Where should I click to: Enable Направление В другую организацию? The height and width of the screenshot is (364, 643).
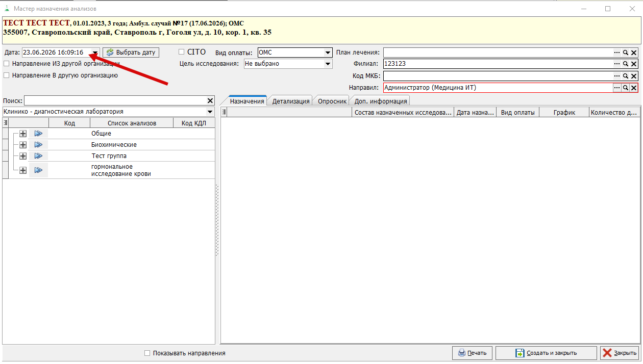coord(6,75)
